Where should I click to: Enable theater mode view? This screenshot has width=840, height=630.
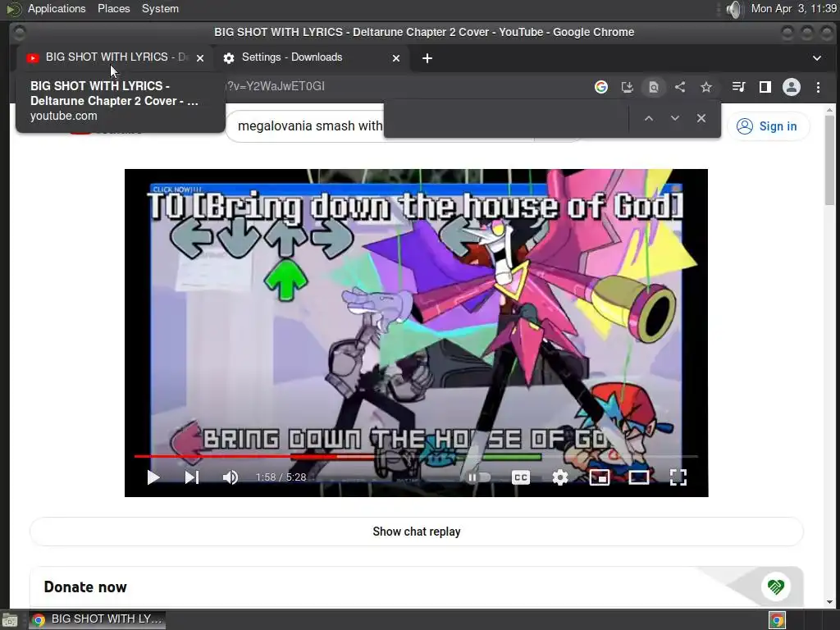coord(638,477)
